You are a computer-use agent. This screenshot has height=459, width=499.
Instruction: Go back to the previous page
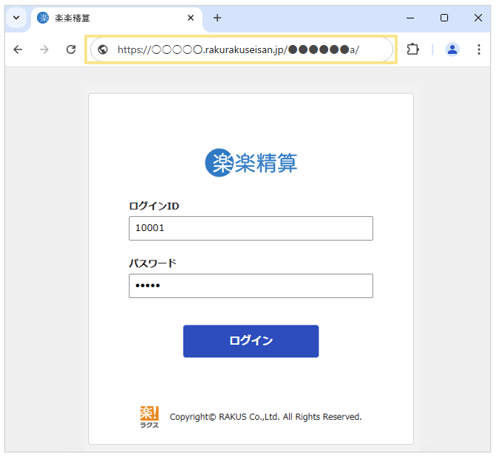(18, 50)
